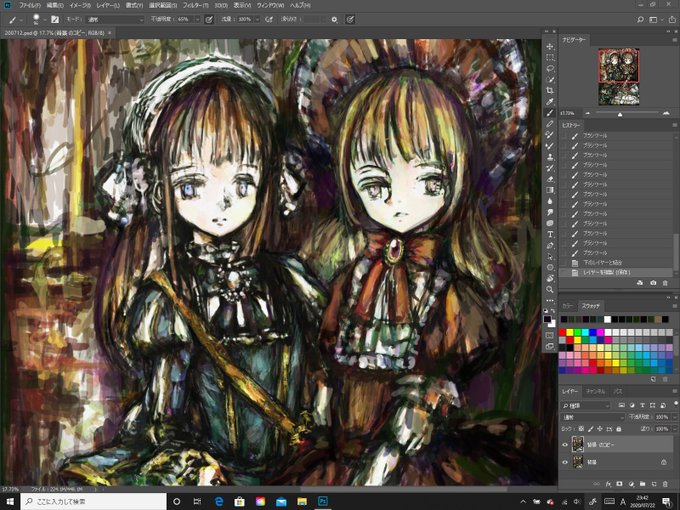
Task: Toggle visibility of the bottom background layer
Action: (x=565, y=462)
